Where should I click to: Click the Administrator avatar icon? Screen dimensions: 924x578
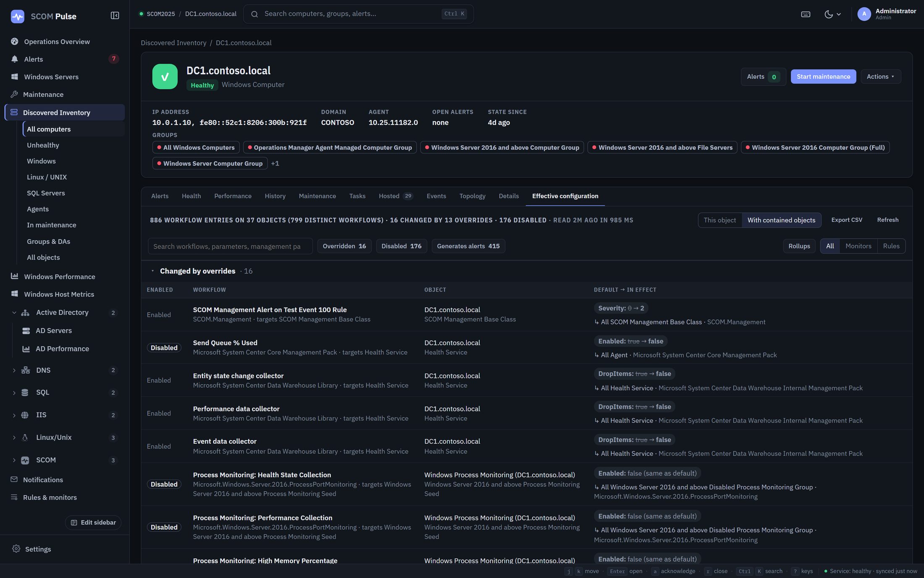click(864, 14)
